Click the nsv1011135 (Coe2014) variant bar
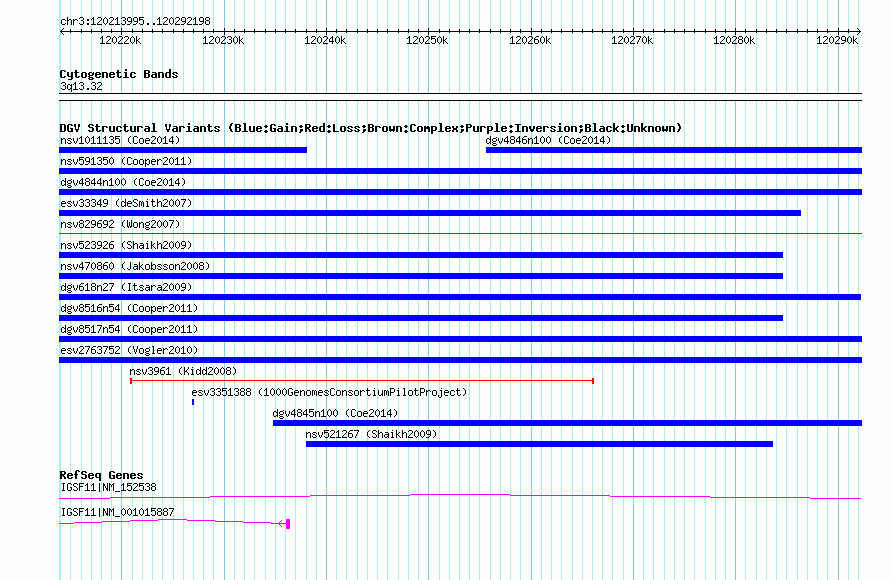This screenshot has width=890, height=580. point(183,150)
